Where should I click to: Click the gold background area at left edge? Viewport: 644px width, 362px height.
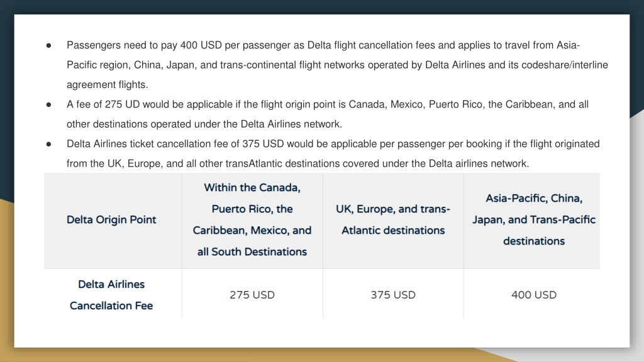click(6, 279)
